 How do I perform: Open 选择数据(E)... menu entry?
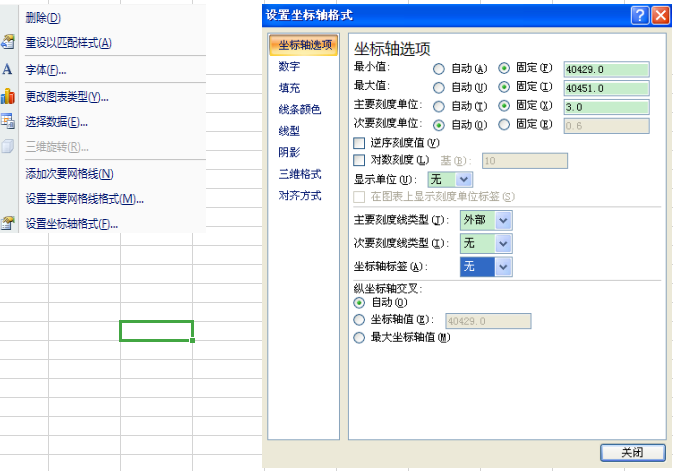point(57,122)
